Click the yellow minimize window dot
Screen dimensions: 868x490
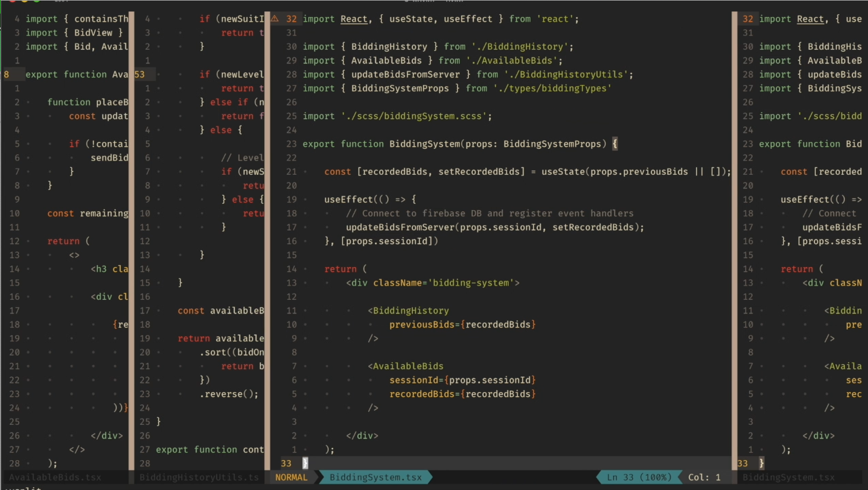(x=25, y=2)
